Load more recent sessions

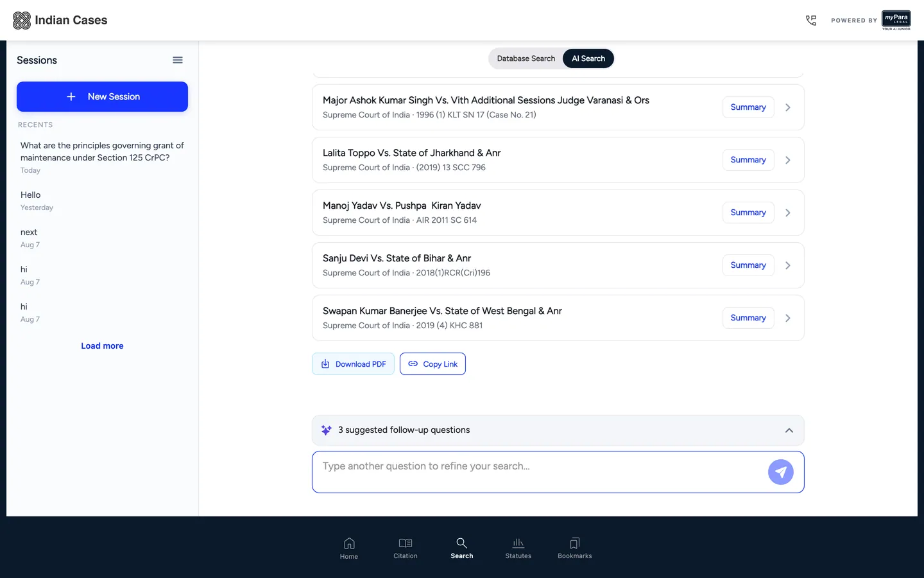pyautogui.click(x=102, y=346)
